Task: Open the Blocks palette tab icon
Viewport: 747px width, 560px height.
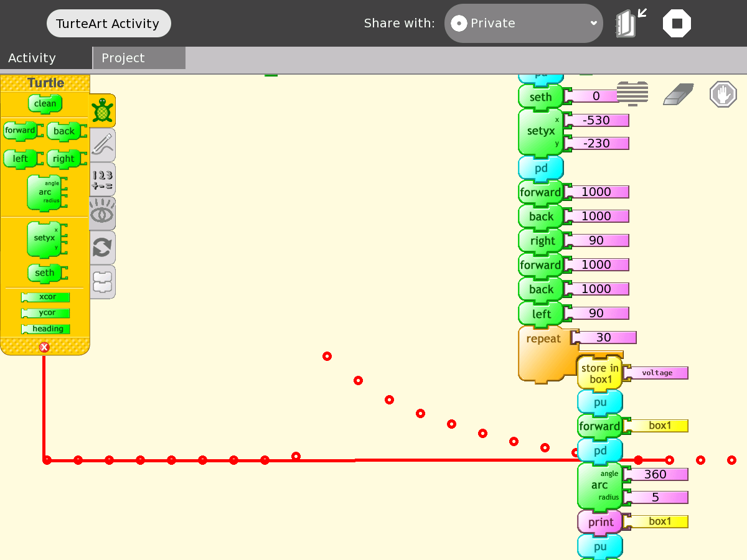Action: coord(102,281)
